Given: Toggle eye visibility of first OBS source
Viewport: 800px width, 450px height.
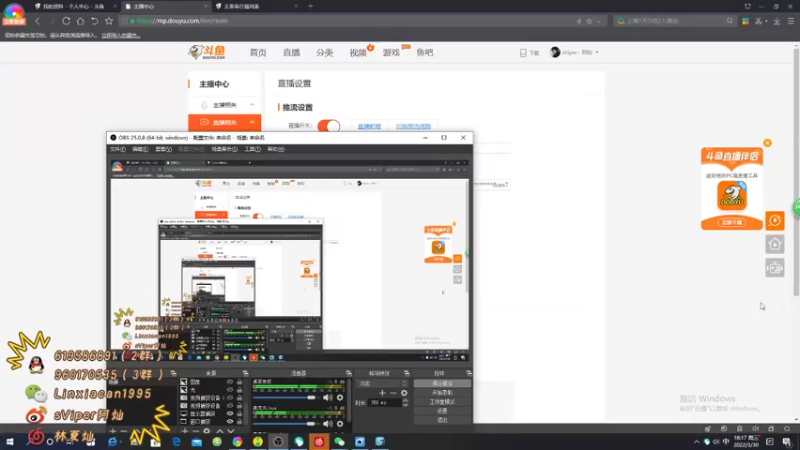Looking at the screenshot, I should (x=230, y=382).
